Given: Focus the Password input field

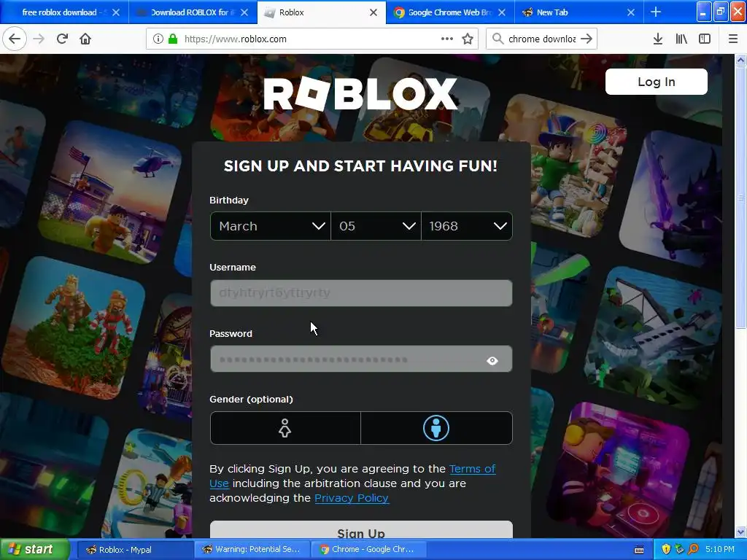Looking at the screenshot, I should point(361,359).
